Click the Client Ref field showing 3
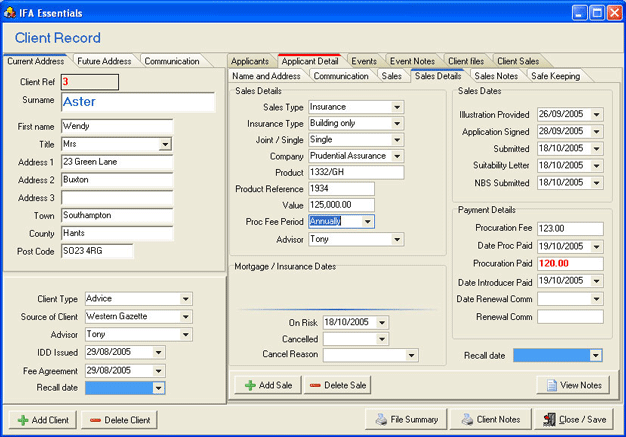This screenshot has height=437, width=626. coord(90,82)
